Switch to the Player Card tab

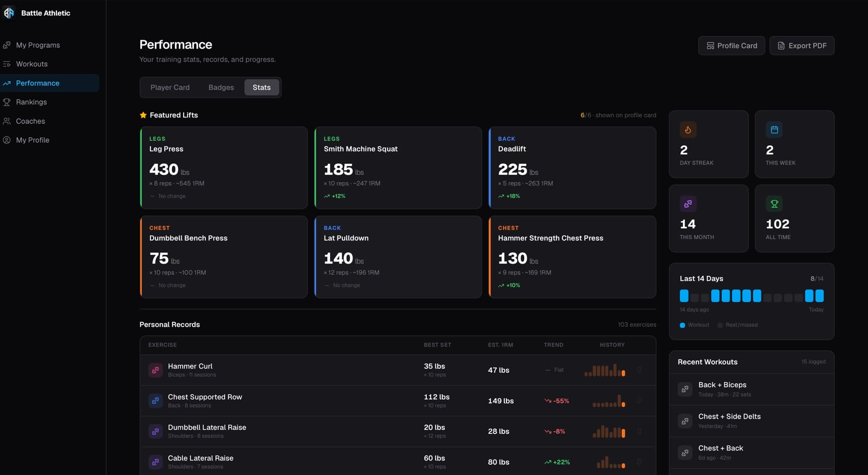(x=170, y=88)
